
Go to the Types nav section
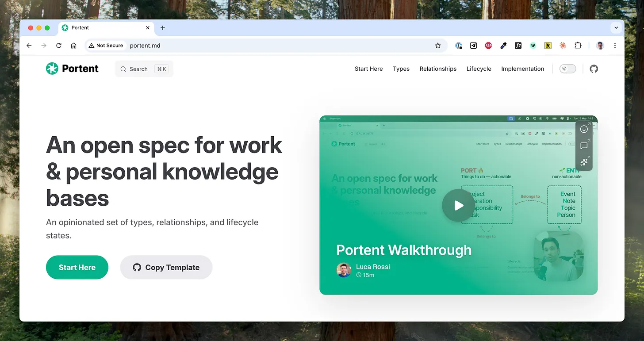(401, 69)
